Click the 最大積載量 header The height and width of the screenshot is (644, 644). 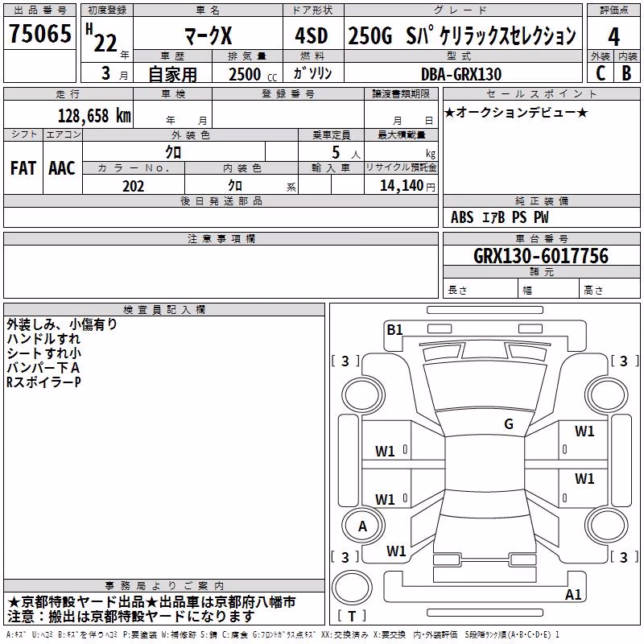pos(401,135)
